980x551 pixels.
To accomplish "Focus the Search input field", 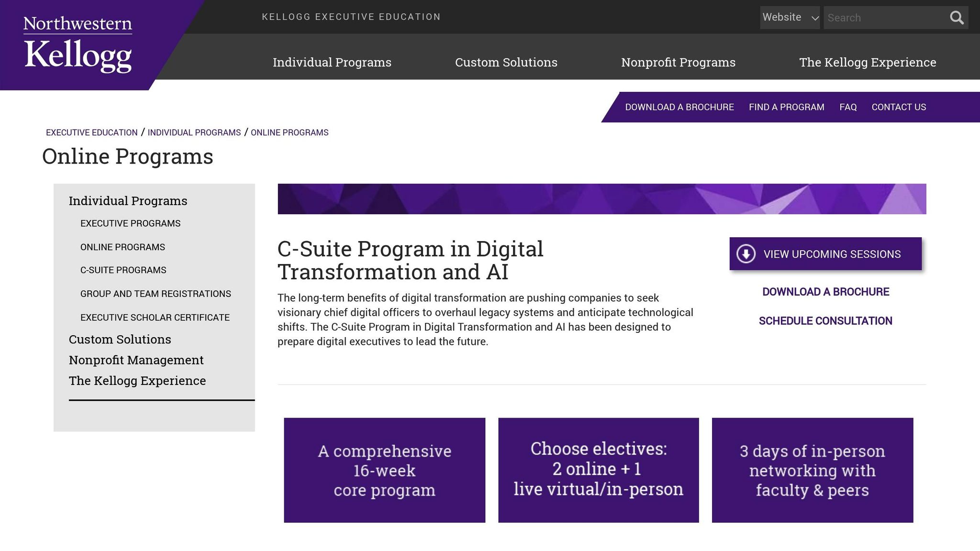I will [886, 18].
